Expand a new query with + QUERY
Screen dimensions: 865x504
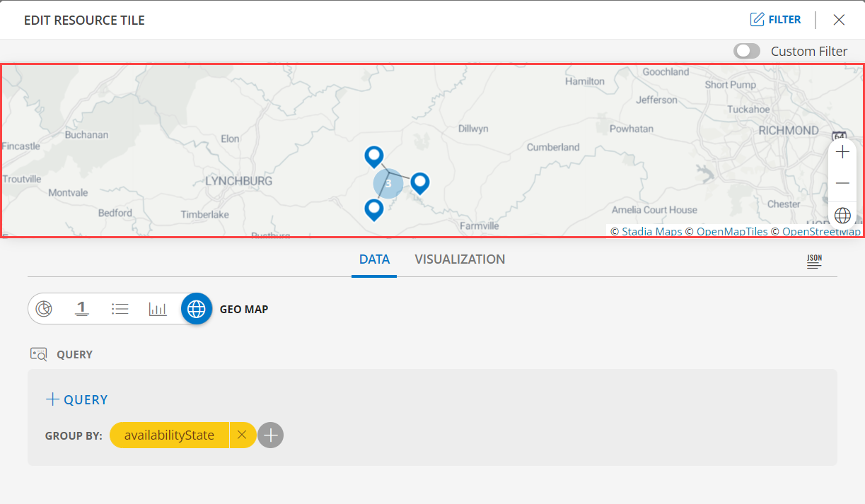point(76,399)
